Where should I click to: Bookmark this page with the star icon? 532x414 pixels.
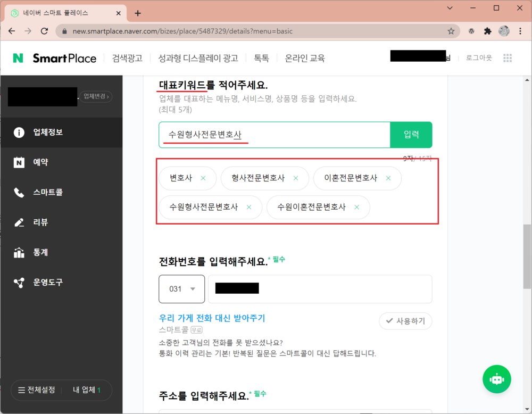[451, 31]
